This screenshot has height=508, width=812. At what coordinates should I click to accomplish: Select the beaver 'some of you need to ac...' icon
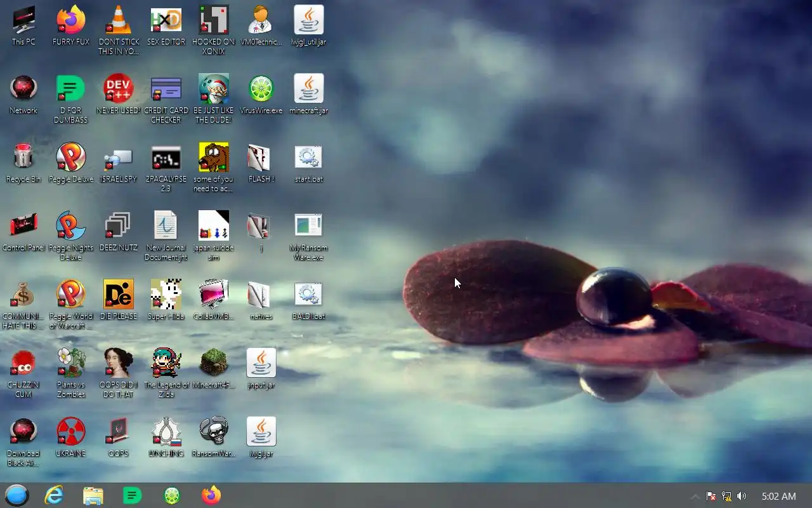click(x=214, y=168)
